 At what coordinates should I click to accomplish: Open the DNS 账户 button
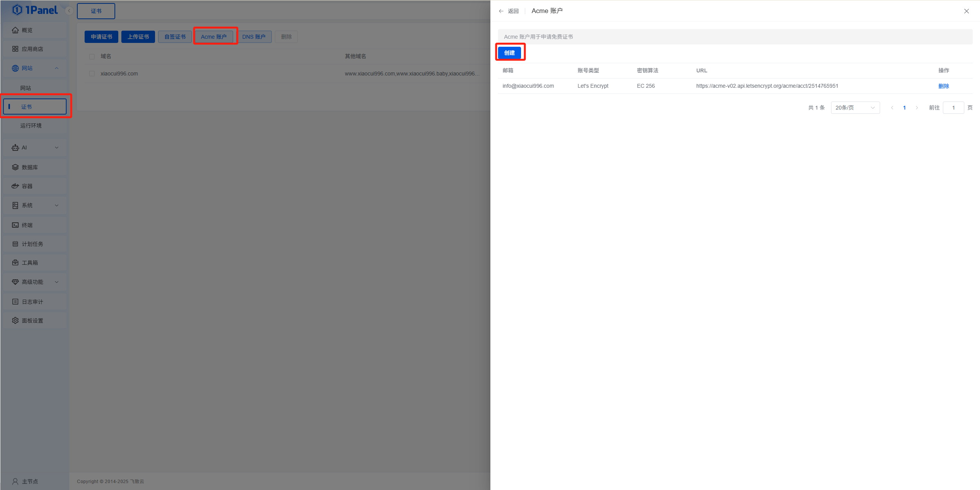(x=253, y=37)
